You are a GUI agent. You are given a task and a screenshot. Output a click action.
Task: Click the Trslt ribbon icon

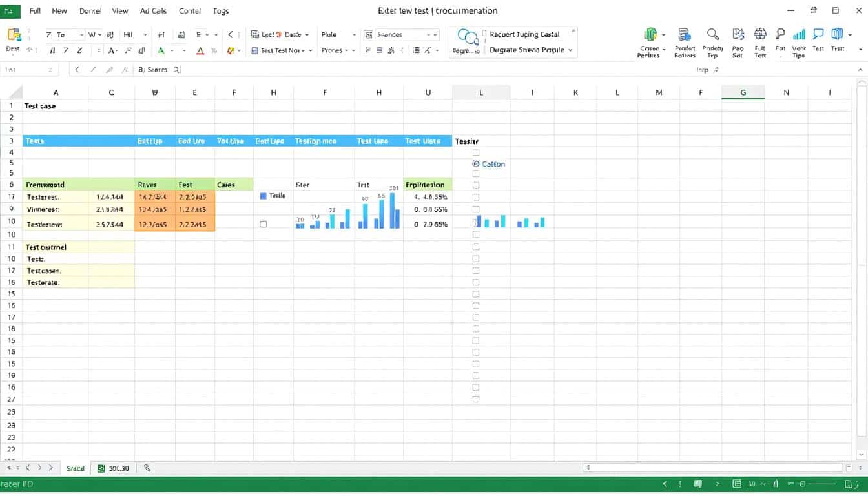(x=838, y=34)
